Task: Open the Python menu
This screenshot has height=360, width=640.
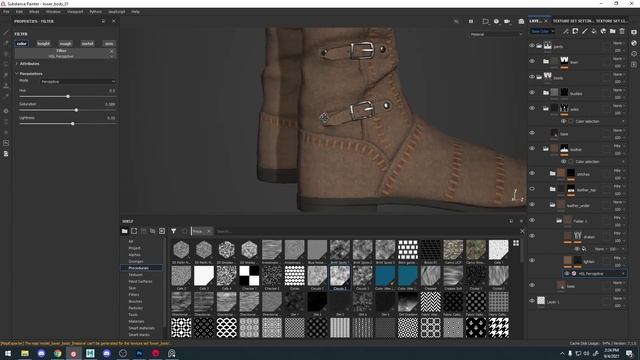Action: [96, 12]
